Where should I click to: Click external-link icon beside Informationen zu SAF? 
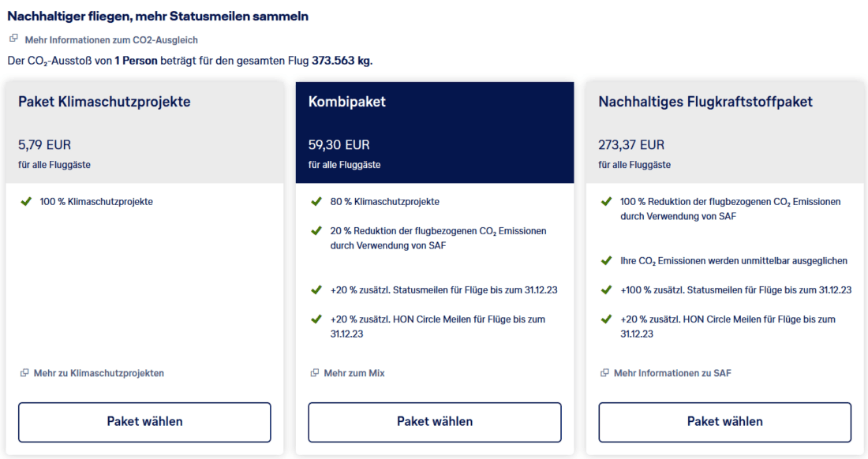605,373
